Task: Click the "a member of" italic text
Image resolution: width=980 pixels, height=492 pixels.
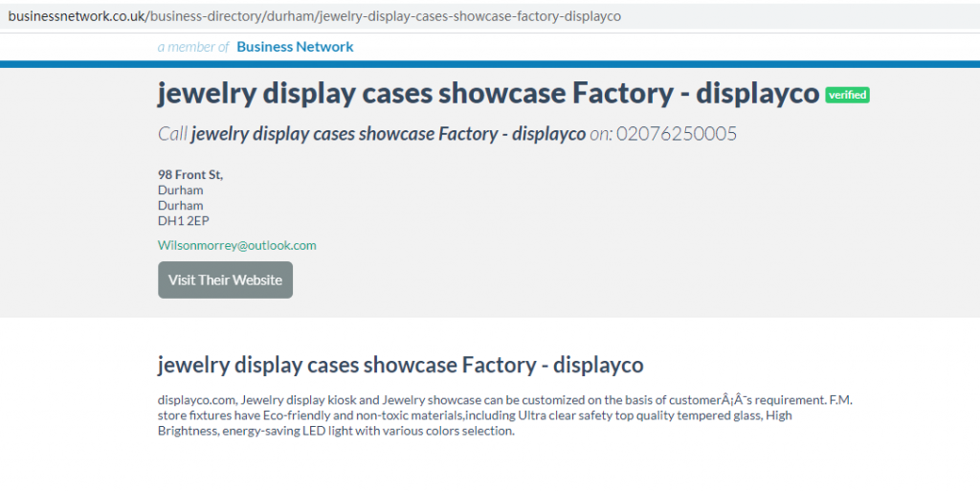Action: [x=193, y=47]
